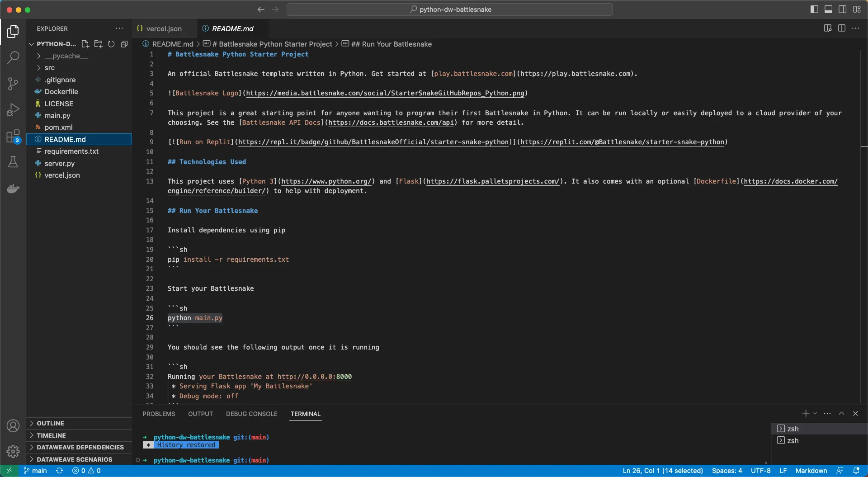Open the main git branch picker
This screenshot has width=868, height=477.
click(35, 471)
